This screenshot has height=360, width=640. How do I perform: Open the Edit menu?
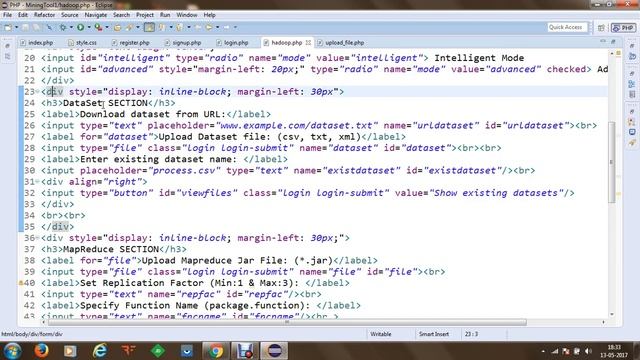(x=23, y=15)
